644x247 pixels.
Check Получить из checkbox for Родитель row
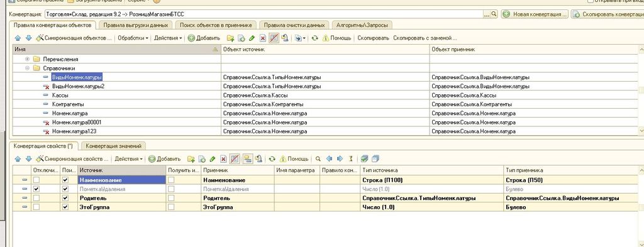[x=171, y=198]
